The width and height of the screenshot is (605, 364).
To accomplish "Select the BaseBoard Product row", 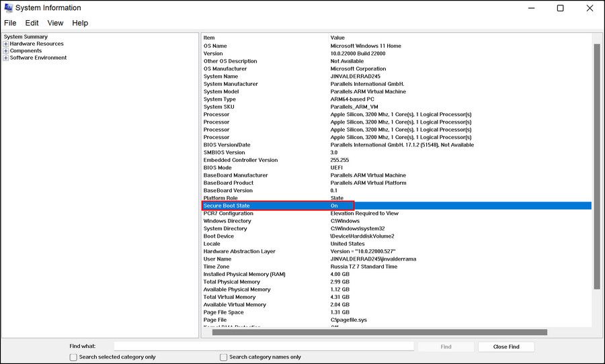I will [397, 183].
